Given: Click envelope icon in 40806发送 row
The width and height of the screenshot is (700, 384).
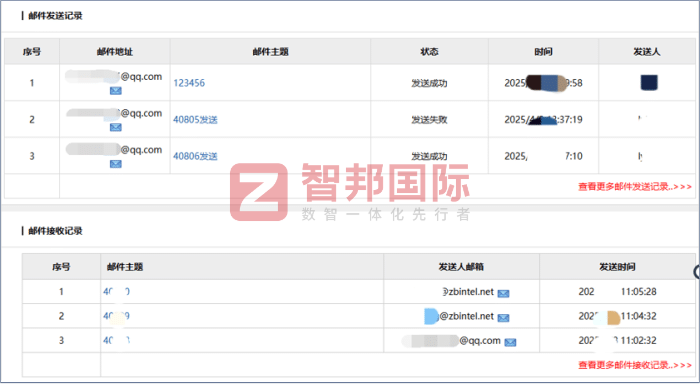Looking at the screenshot, I should pyautogui.click(x=116, y=164).
